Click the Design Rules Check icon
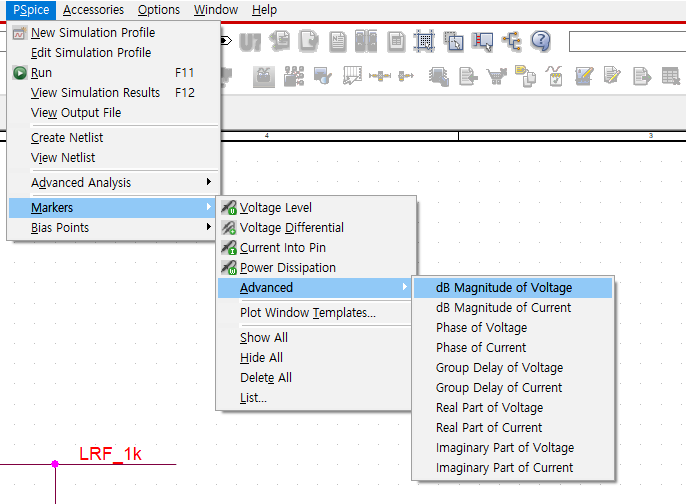 point(308,42)
